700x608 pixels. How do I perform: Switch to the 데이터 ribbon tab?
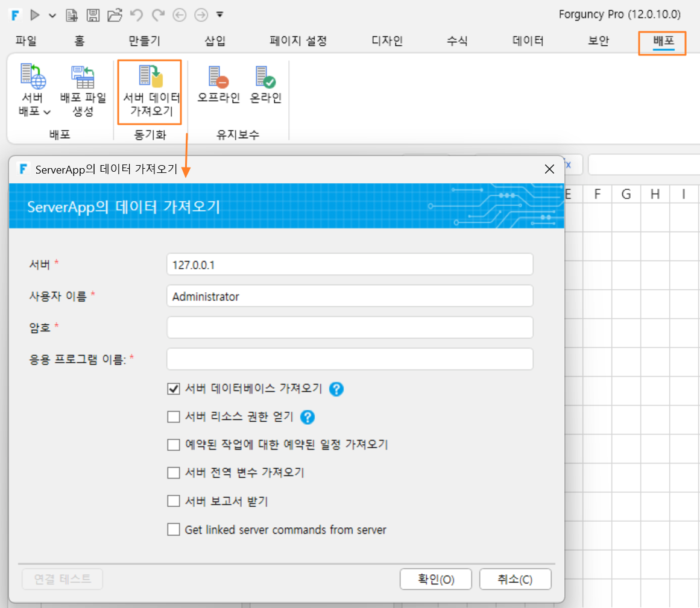(528, 41)
